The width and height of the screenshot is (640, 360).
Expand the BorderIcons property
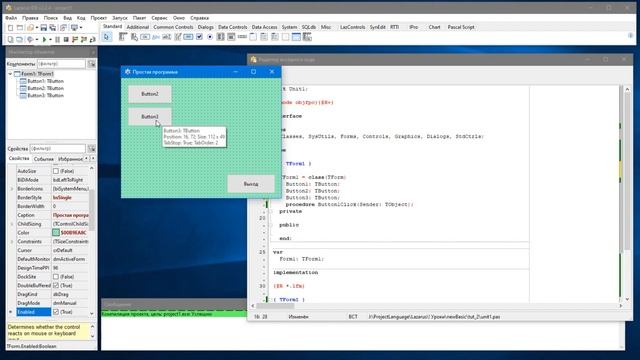tap(11, 189)
